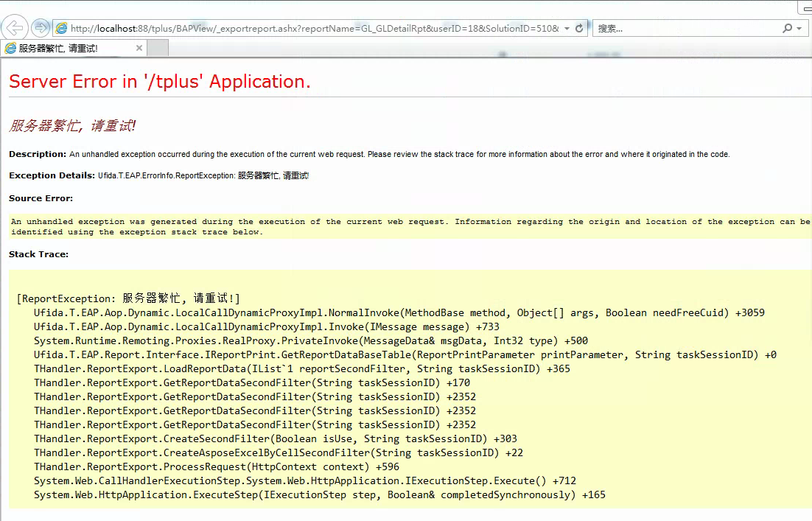812x521 pixels.
Task: Click the magnifier search icon
Action: click(787, 28)
